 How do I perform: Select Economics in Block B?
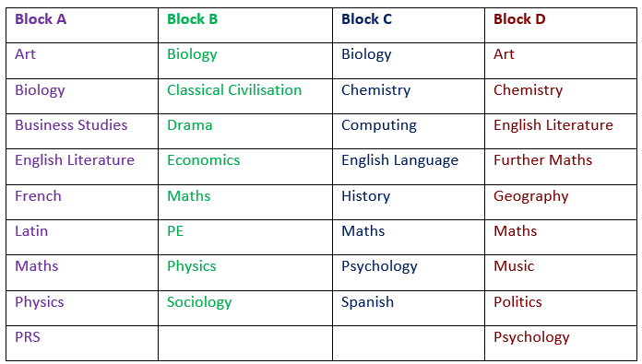(x=203, y=160)
